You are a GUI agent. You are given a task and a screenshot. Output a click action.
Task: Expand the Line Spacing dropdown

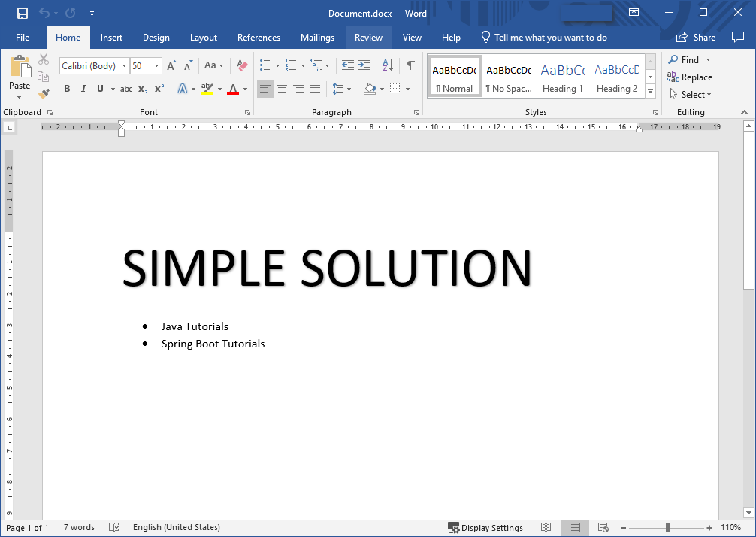click(x=342, y=89)
